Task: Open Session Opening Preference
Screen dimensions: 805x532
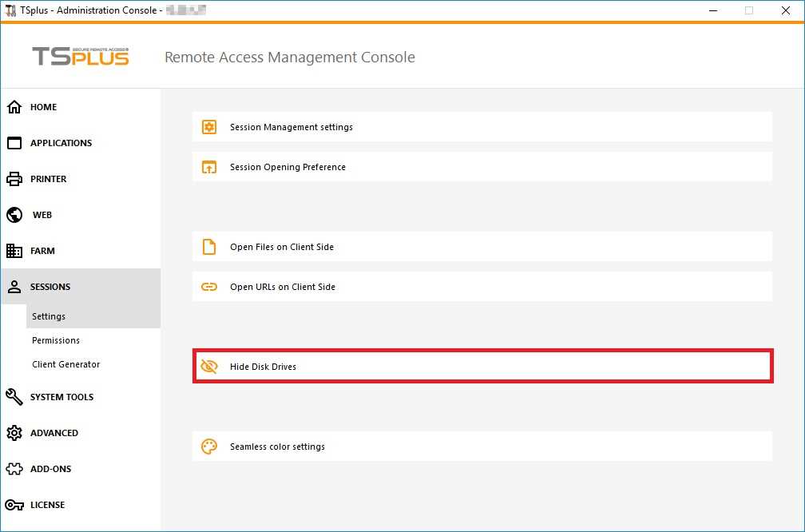Action: 287,167
